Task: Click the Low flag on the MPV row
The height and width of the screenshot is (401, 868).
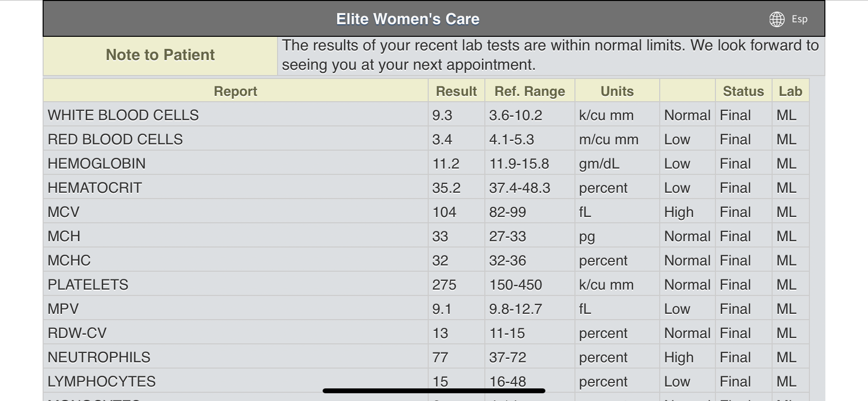Action: 677,309
